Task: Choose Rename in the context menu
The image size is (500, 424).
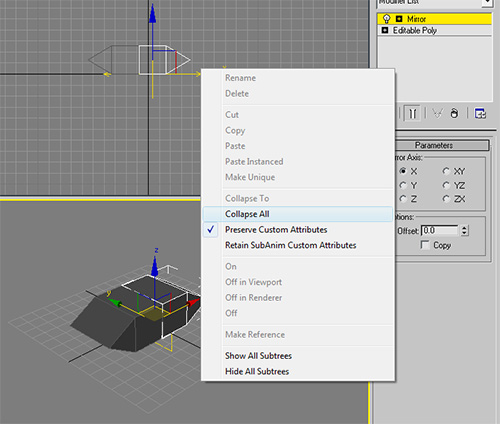Action: [298, 78]
